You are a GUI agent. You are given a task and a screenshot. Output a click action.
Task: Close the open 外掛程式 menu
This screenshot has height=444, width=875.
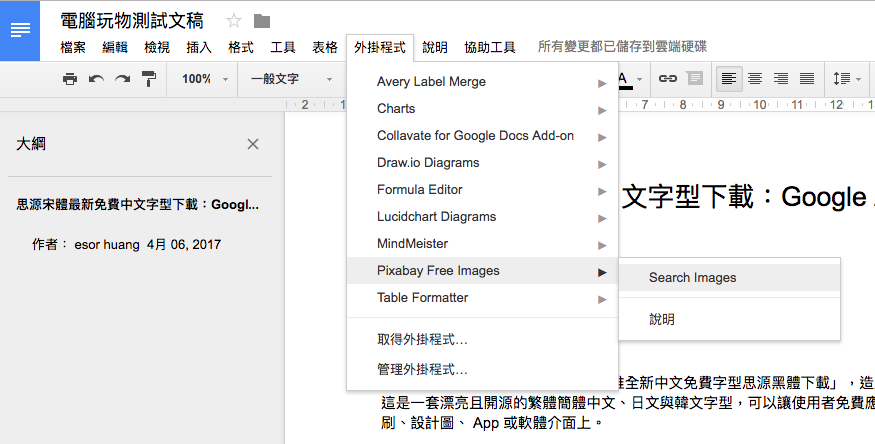tap(379, 47)
